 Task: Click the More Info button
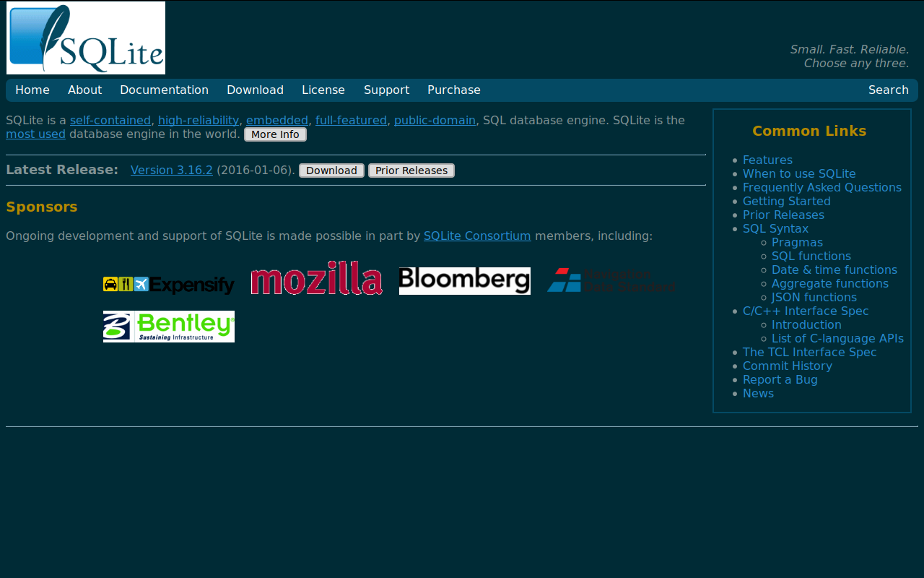point(274,133)
